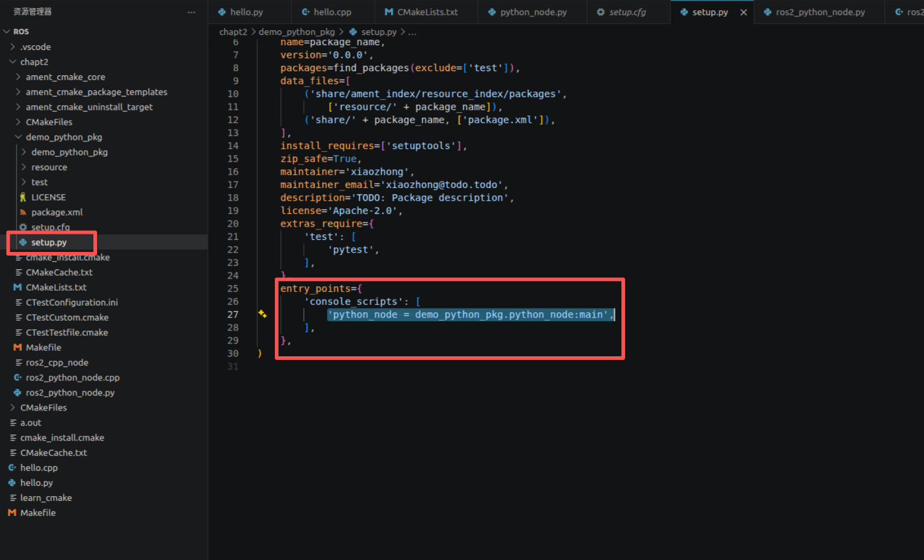The image size is (924, 560).
Task: Switch to the CMakeLists.txt tab
Action: (427, 12)
